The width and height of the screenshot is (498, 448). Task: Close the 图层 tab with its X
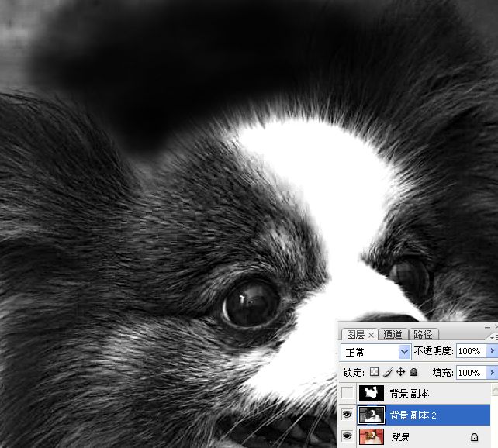click(371, 335)
